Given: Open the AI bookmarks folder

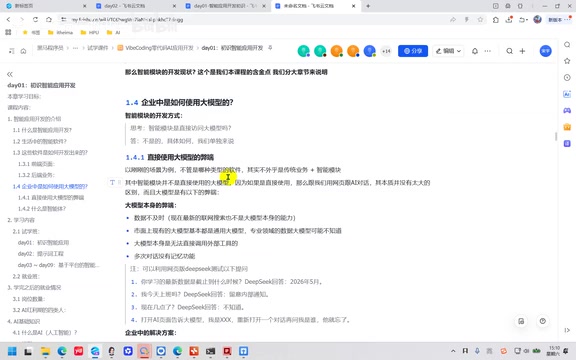Looking at the screenshot, I should coord(114,32).
